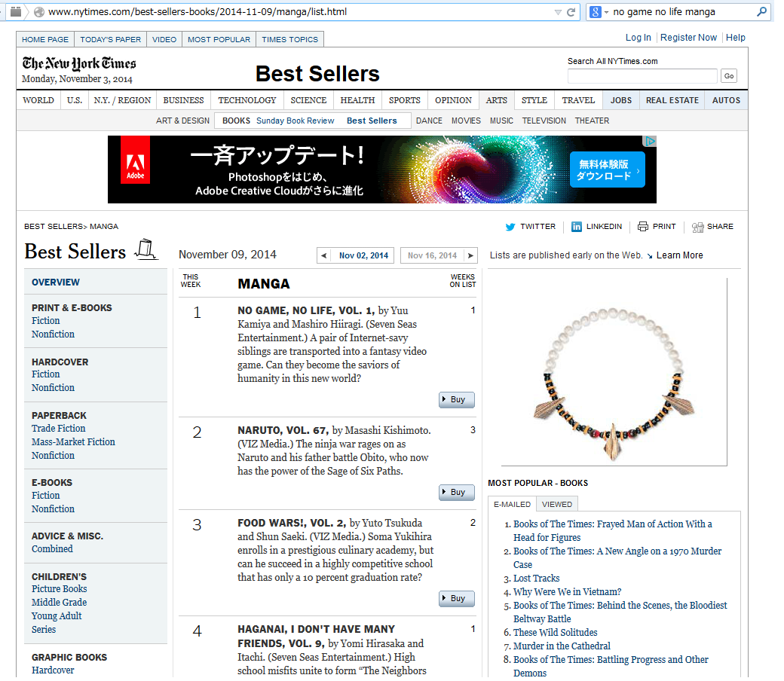This screenshot has height=681, width=784.
Task: Click the Go search button
Action: pos(729,76)
